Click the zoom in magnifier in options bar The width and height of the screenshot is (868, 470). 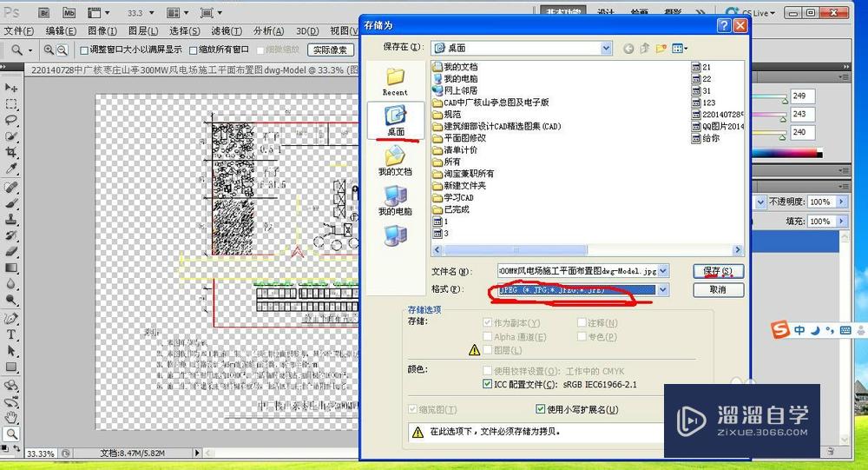(x=49, y=50)
